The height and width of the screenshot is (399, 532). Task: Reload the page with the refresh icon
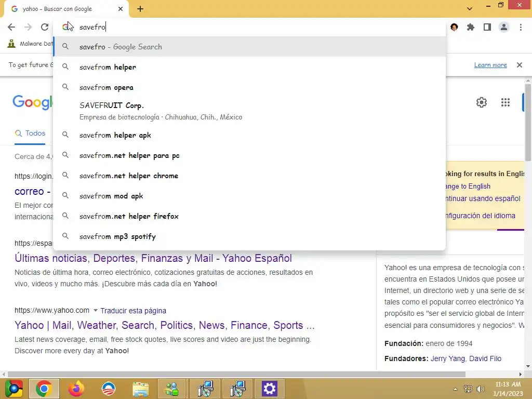tap(45, 27)
